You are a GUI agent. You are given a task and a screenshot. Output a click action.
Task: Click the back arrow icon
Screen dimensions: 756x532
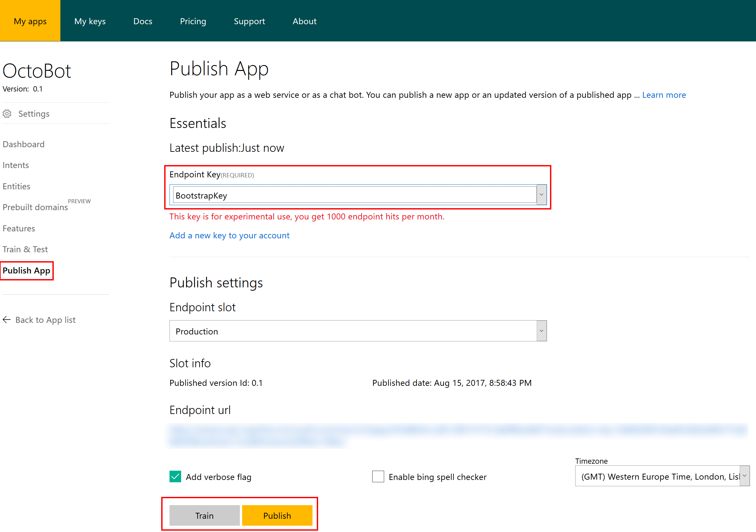click(x=7, y=320)
